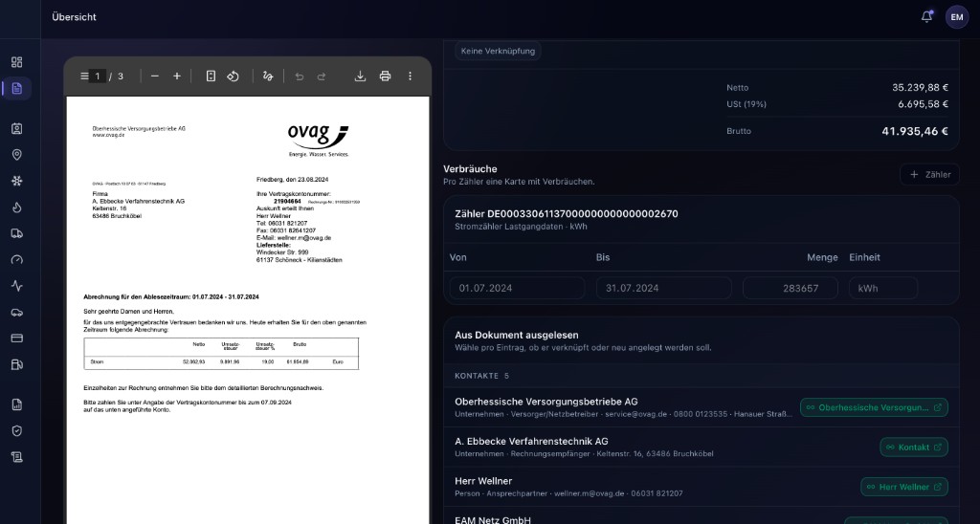Open the EM user avatar menu

[x=957, y=17]
